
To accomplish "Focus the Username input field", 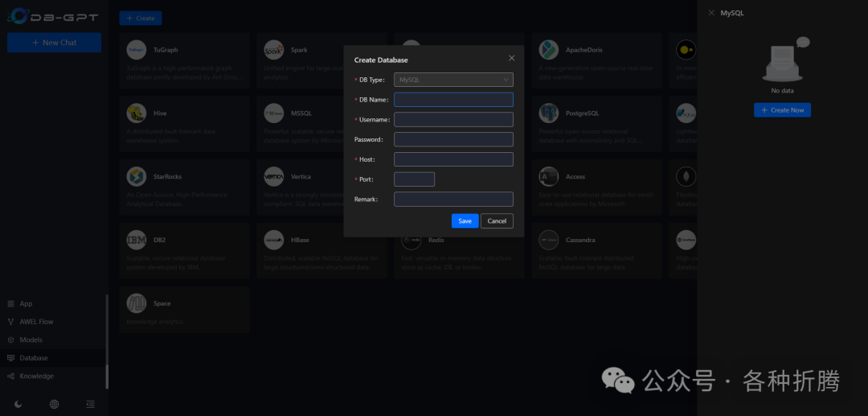I will pyautogui.click(x=453, y=120).
